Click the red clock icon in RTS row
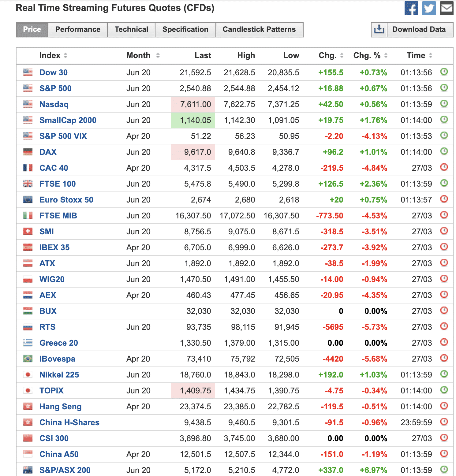This screenshot has height=476, width=456. pyautogui.click(x=444, y=326)
